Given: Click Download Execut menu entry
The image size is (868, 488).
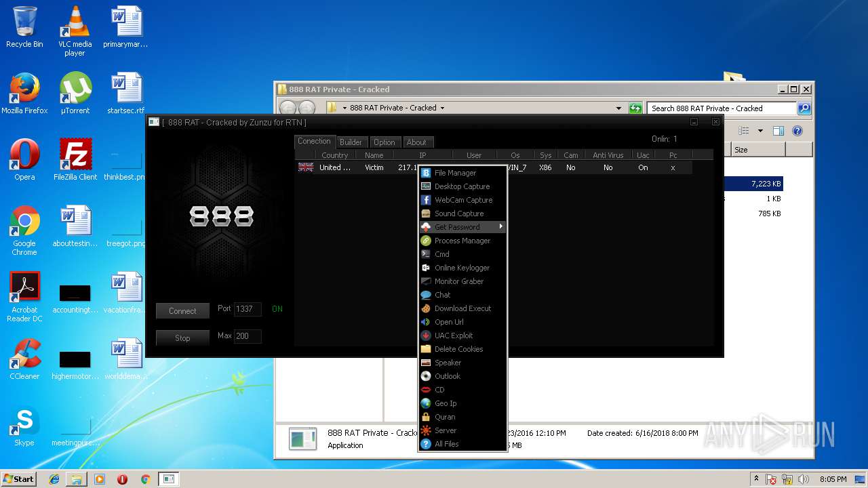Looking at the screenshot, I should click(x=462, y=308).
